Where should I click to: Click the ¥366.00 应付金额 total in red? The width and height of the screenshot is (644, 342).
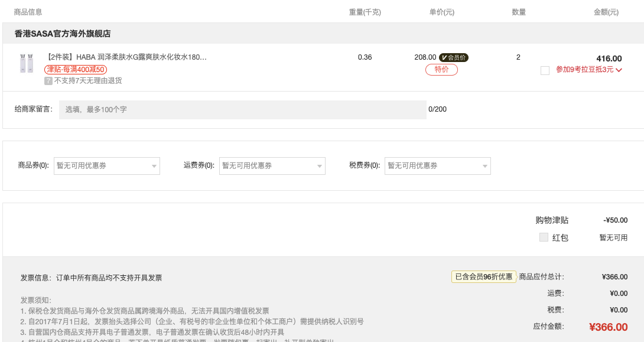609,327
